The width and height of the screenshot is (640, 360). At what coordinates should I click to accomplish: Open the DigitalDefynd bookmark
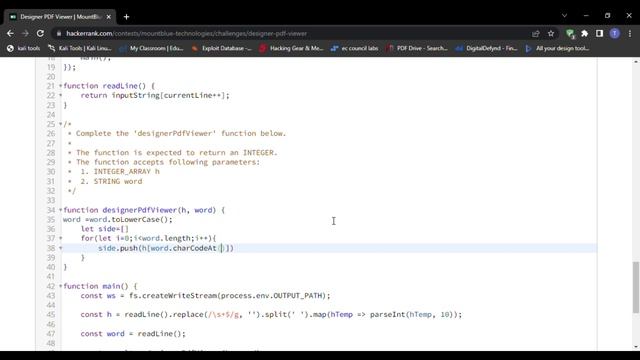point(487,48)
